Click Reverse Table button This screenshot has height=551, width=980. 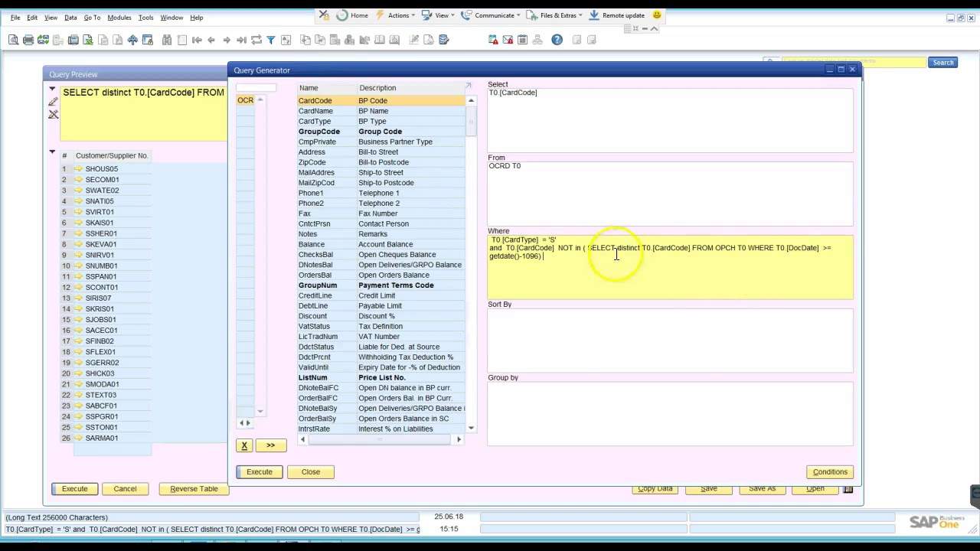(x=194, y=489)
